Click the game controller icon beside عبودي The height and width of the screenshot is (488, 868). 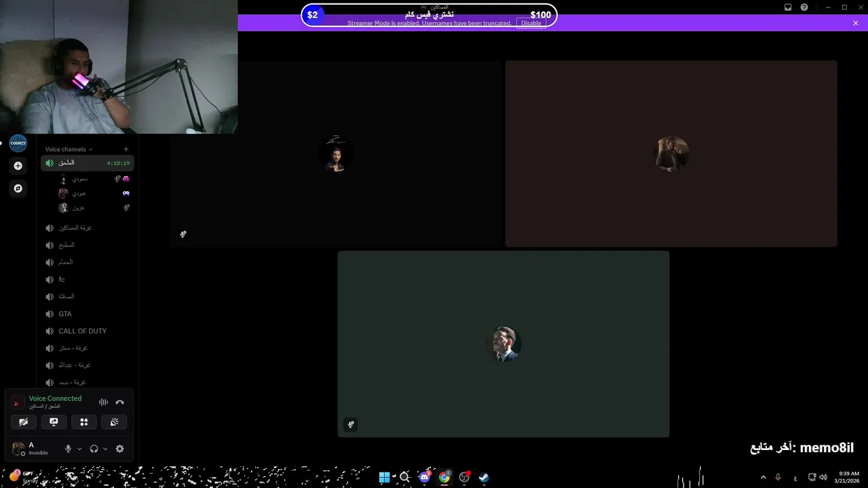pyautogui.click(x=126, y=193)
